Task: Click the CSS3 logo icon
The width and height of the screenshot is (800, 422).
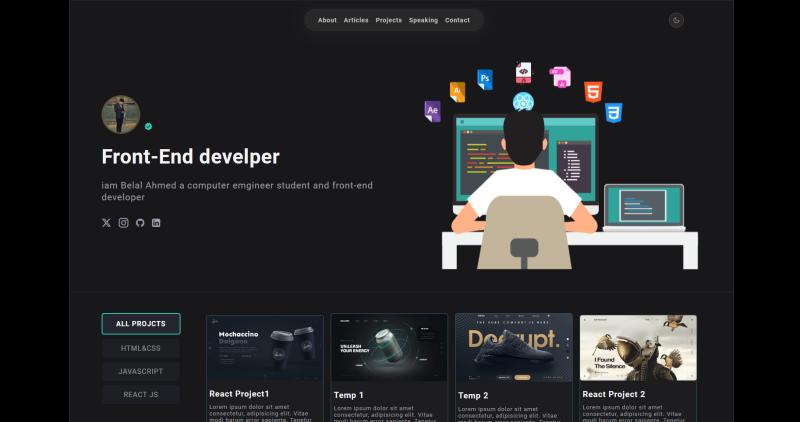Action: click(613, 113)
